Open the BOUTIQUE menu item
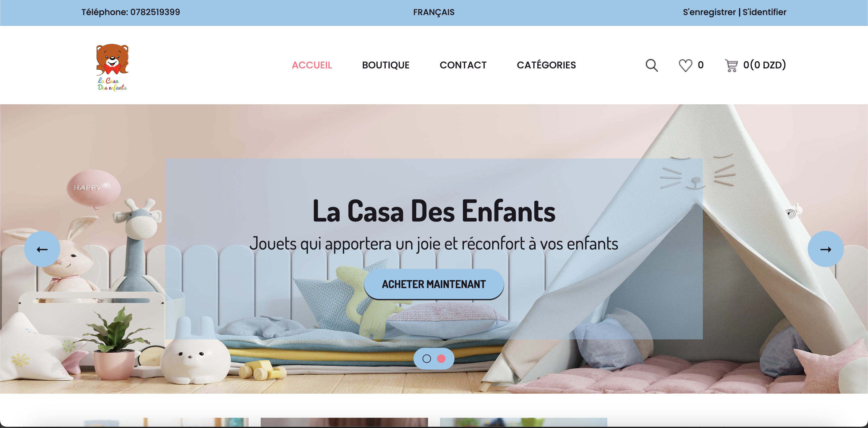This screenshot has height=428, width=868. 385,65
